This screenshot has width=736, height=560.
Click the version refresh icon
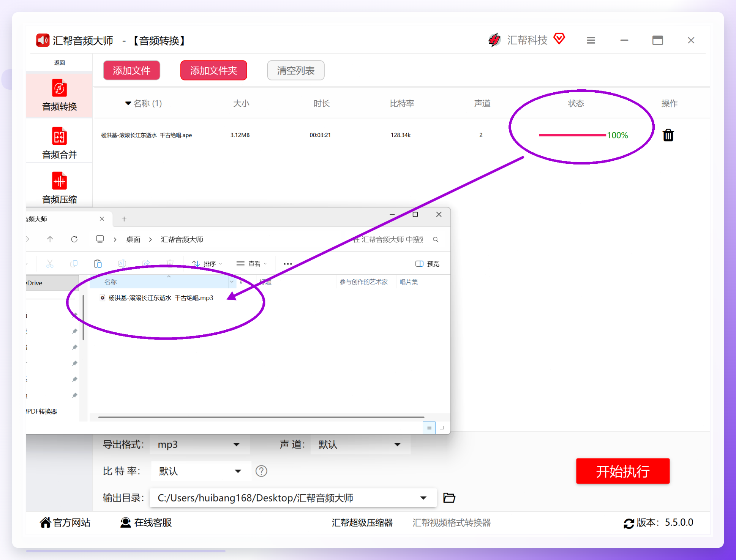point(629,523)
